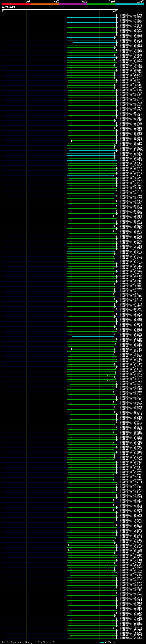Select hit label UniRef100_P83434
The height and width of the screenshot is (644, 146).
coord(131,299)
